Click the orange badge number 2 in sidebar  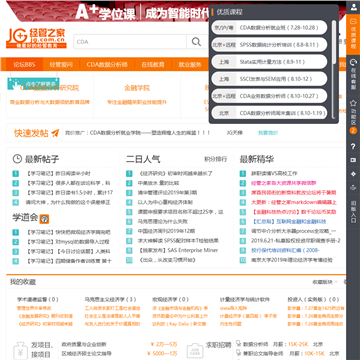(x=353, y=131)
